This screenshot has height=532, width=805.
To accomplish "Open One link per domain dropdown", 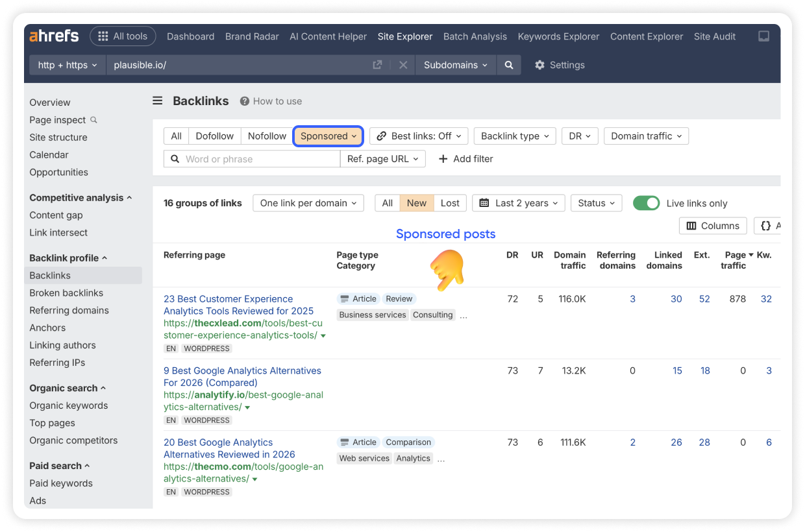I will coord(308,203).
